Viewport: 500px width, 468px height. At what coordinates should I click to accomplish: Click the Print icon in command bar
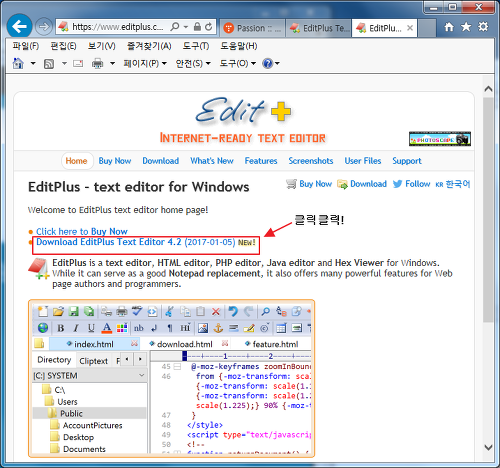(97, 63)
